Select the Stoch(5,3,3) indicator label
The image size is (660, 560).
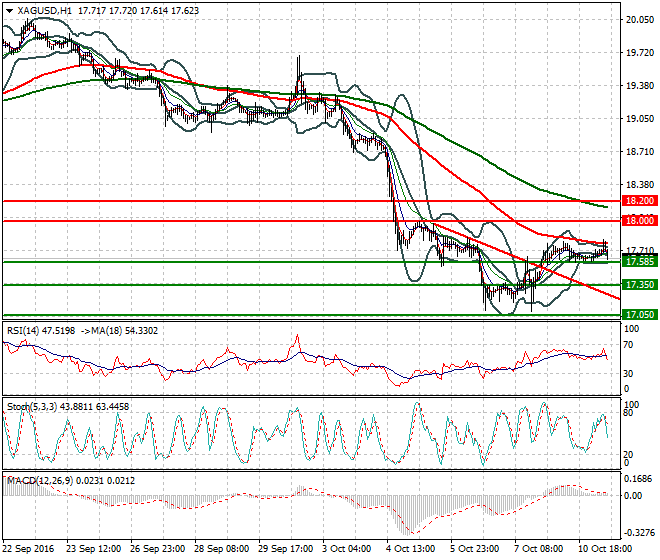32,407
